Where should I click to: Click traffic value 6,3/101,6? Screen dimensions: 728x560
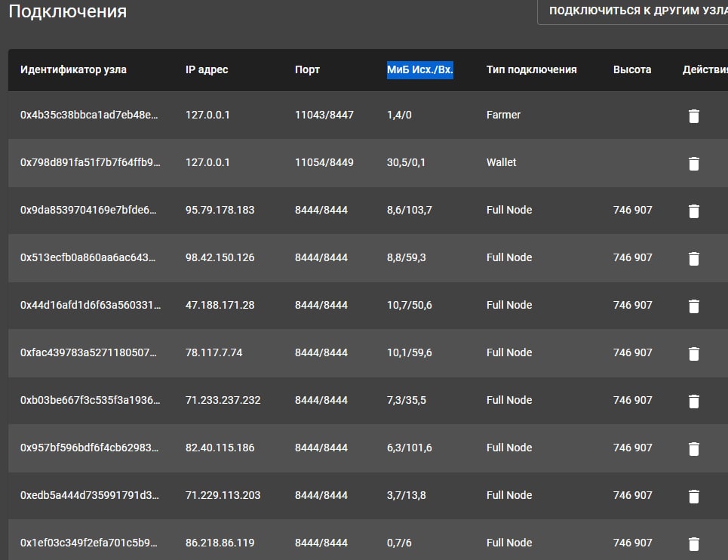click(410, 448)
